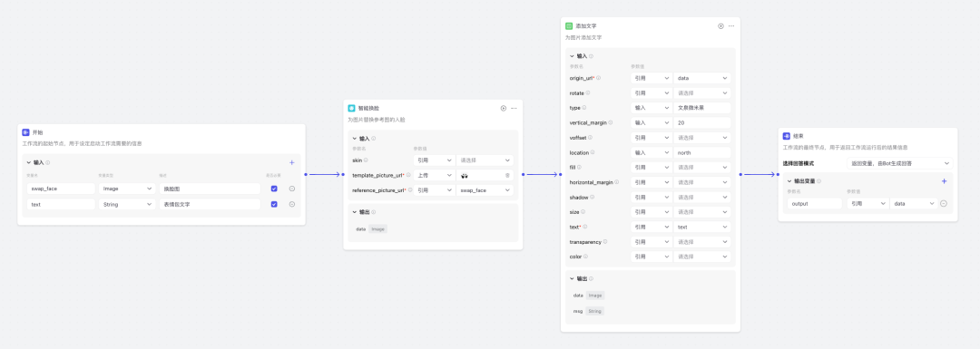Click the 添加文字 node title
Viewport: 980px width, 349px height.
point(585,26)
